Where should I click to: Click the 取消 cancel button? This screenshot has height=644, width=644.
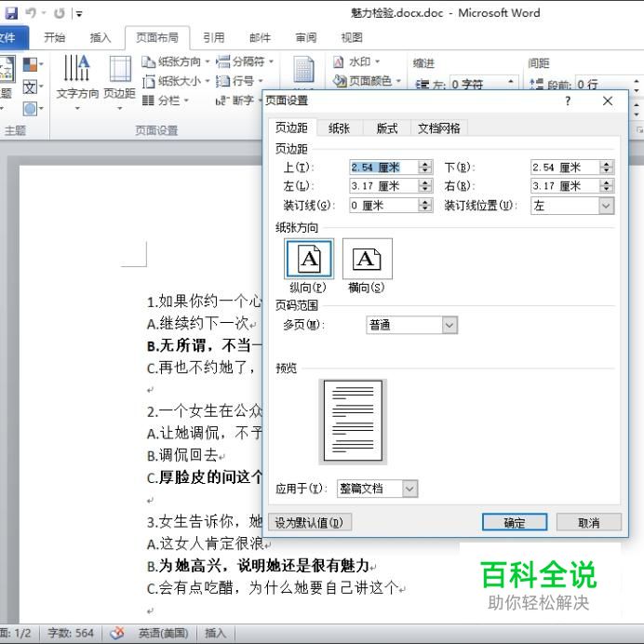pos(588,522)
